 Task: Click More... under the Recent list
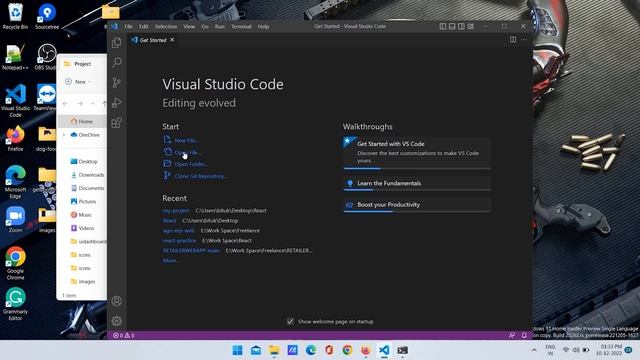(x=171, y=260)
